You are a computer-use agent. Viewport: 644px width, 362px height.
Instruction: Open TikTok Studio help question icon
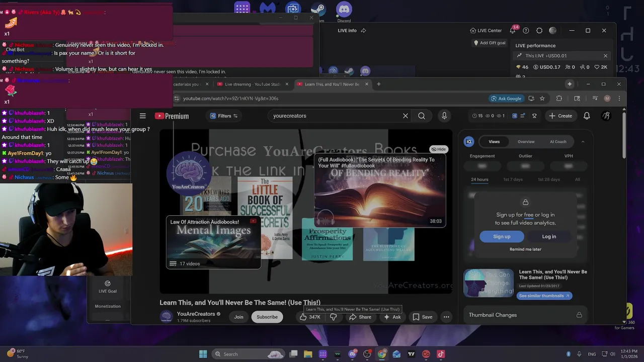coord(526,30)
